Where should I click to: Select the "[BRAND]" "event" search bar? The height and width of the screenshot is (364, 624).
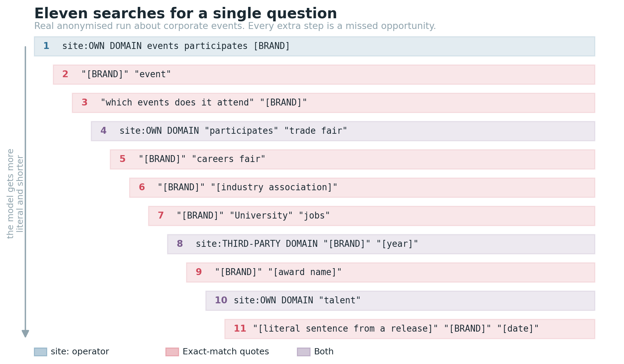[x=324, y=74]
